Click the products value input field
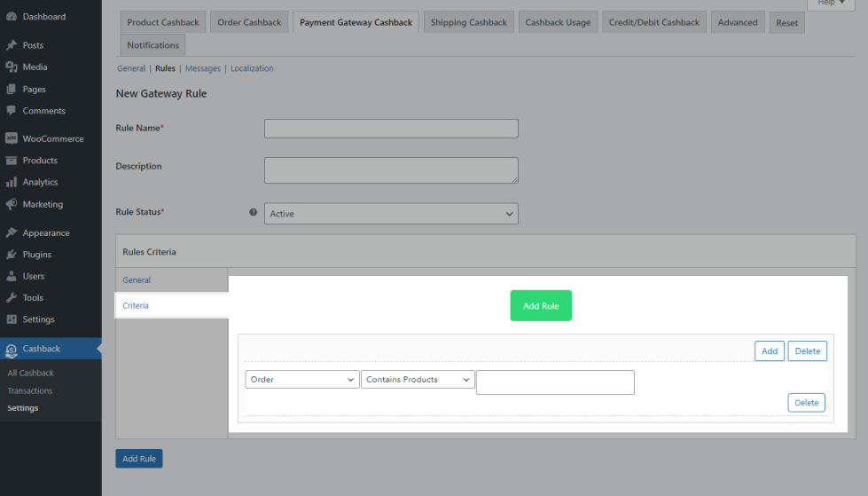The height and width of the screenshot is (496, 868). 555,382
